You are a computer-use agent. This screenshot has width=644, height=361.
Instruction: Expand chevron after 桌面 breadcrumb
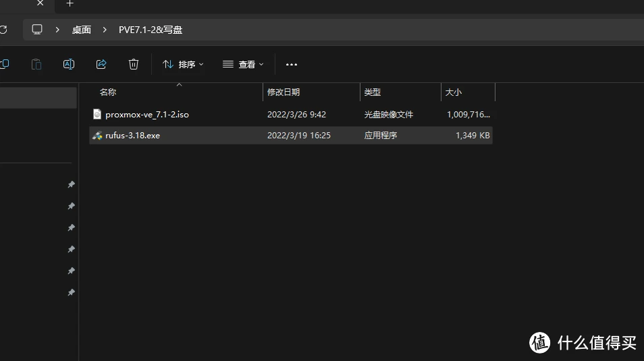105,30
